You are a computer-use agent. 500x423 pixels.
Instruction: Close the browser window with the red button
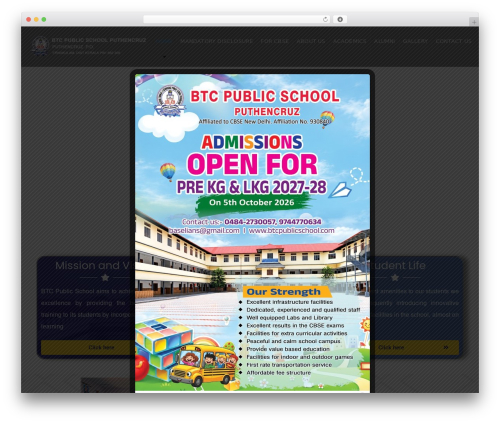[29, 19]
